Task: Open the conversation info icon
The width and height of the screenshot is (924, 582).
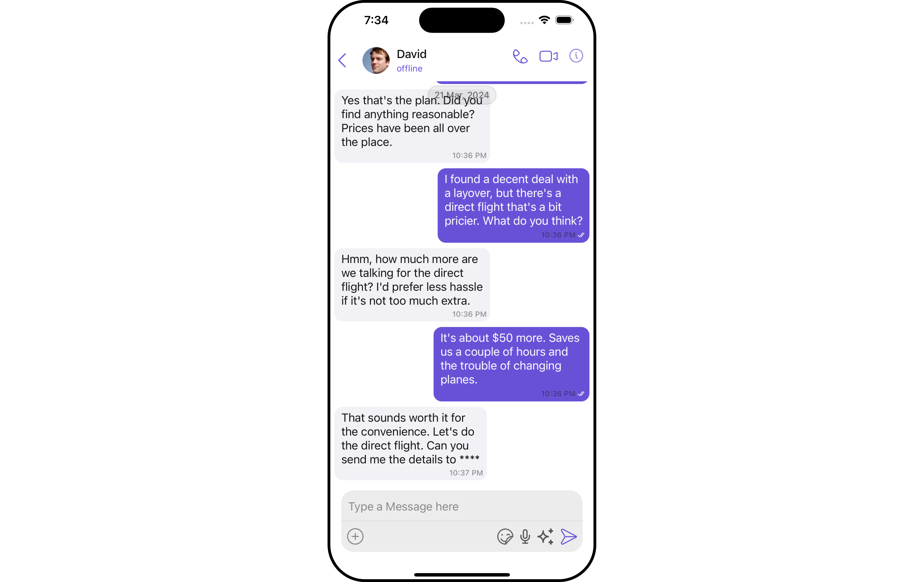Action: click(x=576, y=56)
